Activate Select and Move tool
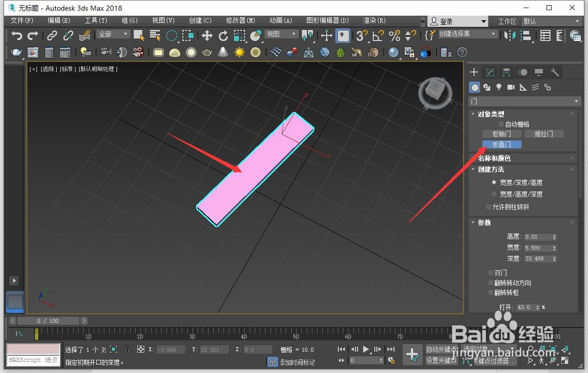588x373 pixels. coord(207,35)
